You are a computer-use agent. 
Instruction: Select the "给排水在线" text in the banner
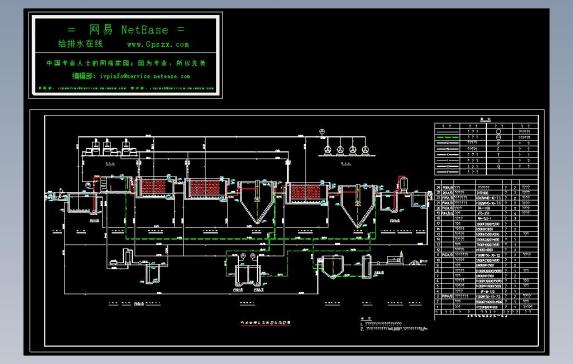(x=80, y=44)
